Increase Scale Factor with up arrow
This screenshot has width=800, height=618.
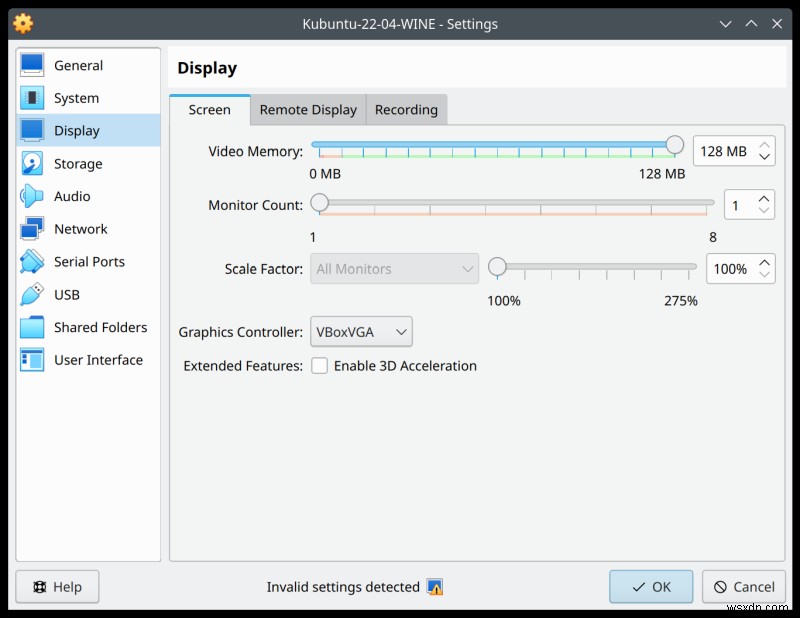pos(764,262)
